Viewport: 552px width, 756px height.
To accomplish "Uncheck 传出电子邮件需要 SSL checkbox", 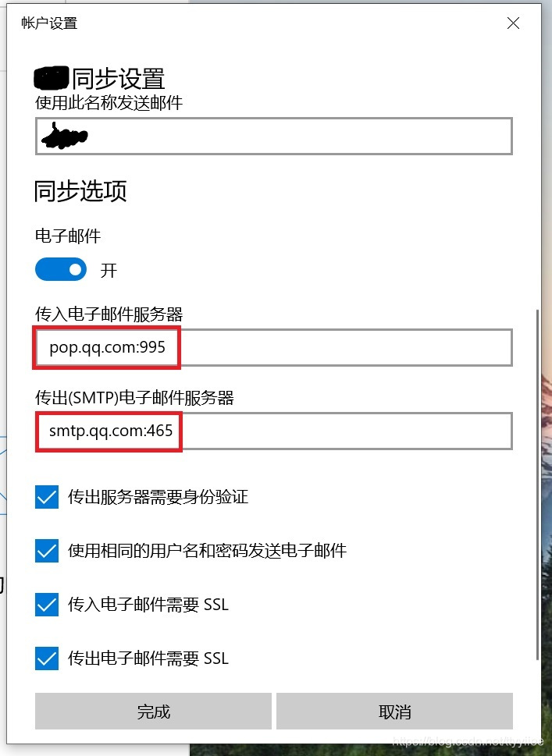I will (x=47, y=658).
